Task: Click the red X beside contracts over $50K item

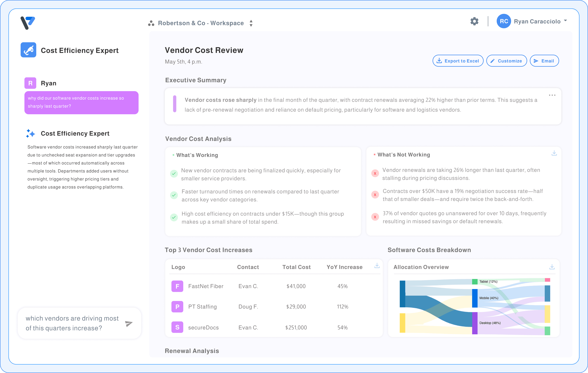Action: [x=375, y=195]
